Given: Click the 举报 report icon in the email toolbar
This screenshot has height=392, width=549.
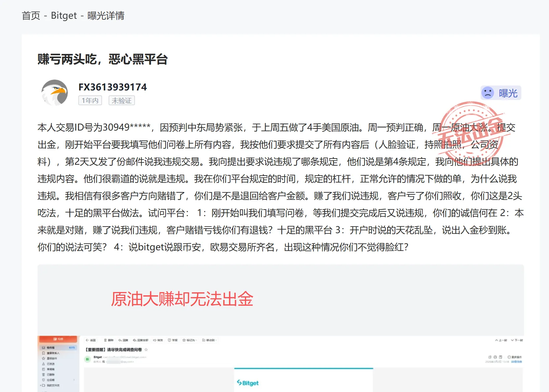Looking at the screenshot, I should pos(169,340).
